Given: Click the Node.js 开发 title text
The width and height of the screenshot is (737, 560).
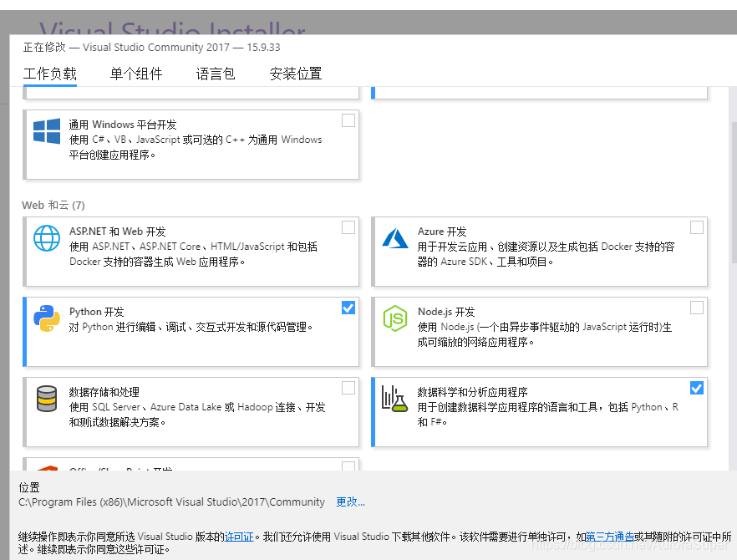Looking at the screenshot, I should click(446, 312).
